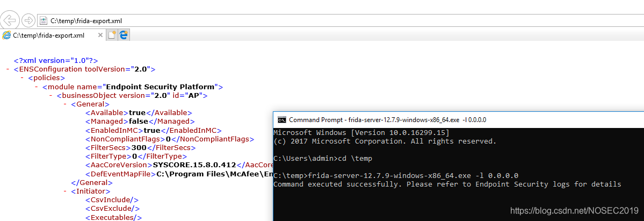Collapse the module Endpoint Security Platform node

(x=37, y=87)
